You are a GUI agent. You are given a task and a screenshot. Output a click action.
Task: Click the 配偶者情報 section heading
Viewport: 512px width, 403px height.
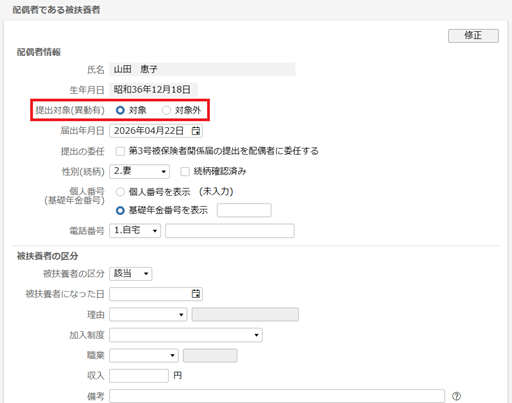[39, 52]
